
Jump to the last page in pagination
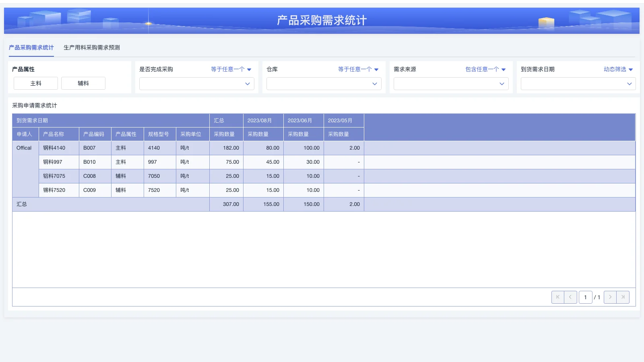tap(623, 297)
